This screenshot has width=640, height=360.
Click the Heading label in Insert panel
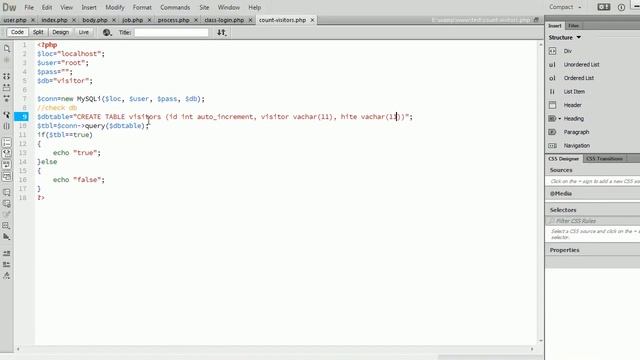pyautogui.click(x=573, y=119)
